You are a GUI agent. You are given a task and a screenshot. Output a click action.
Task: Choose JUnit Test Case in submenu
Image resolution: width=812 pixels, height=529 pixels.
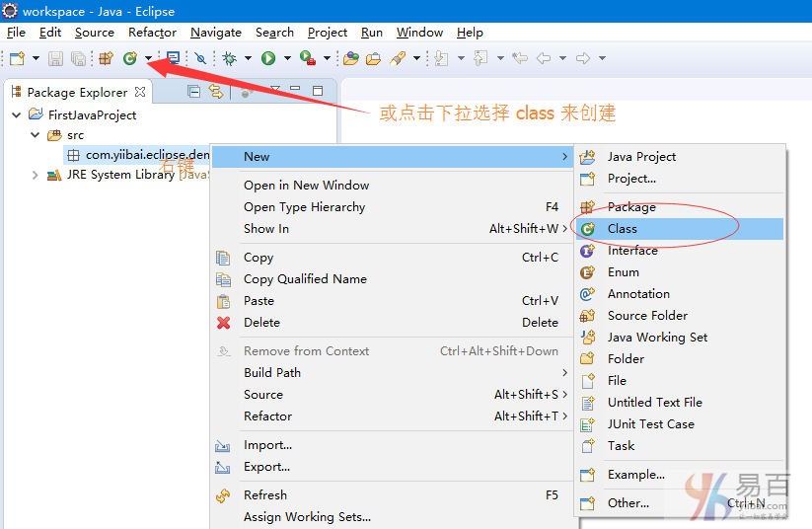point(680,423)
